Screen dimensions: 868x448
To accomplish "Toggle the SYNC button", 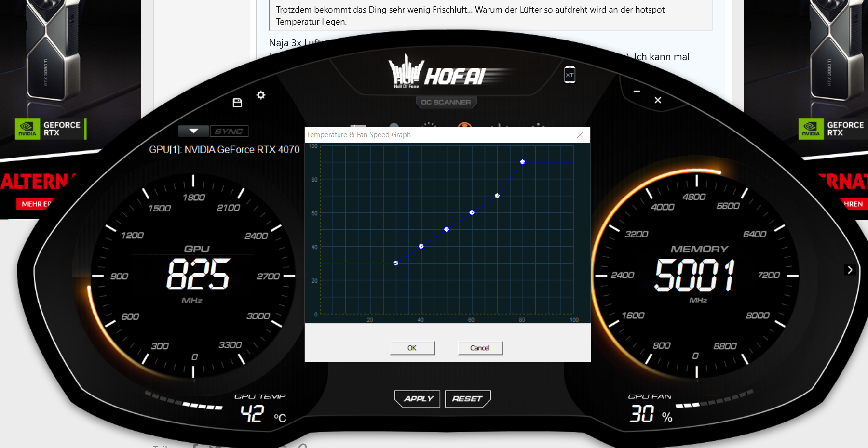I will coord(229,131).
